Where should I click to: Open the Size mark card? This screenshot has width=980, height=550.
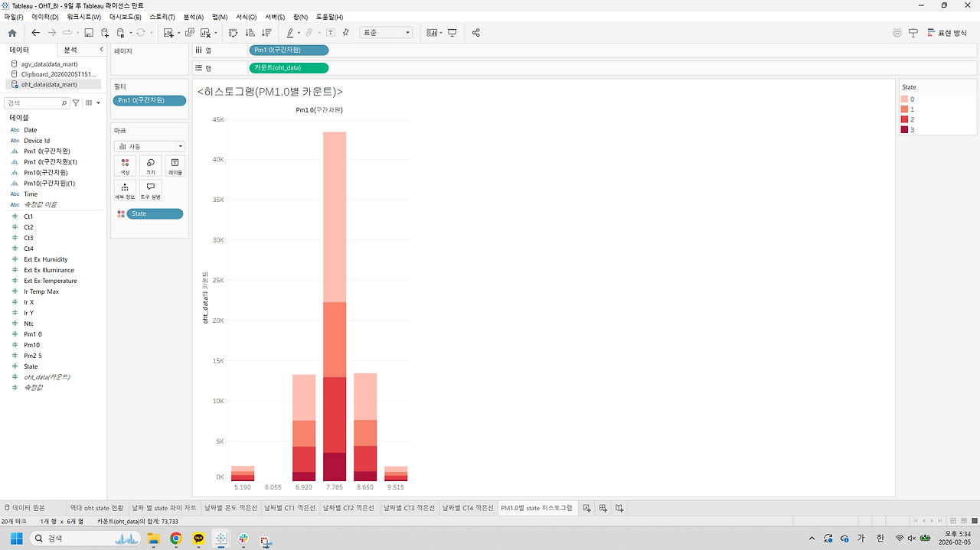[150, 166]
